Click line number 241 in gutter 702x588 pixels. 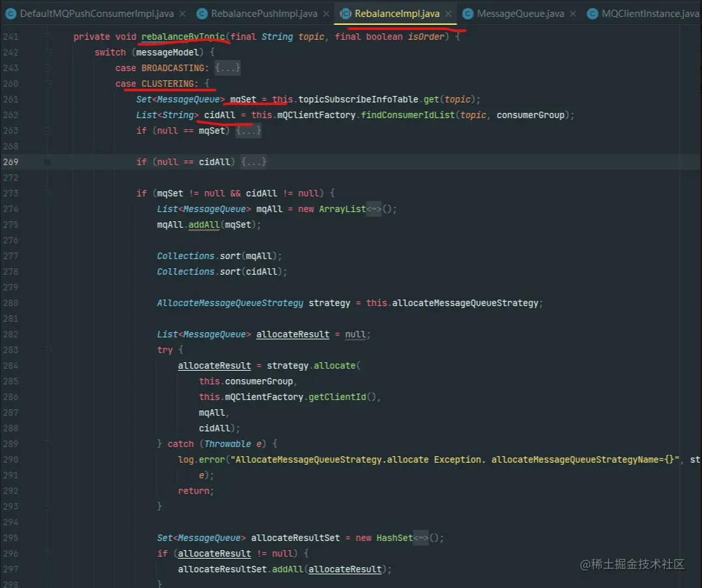(10, 37)
